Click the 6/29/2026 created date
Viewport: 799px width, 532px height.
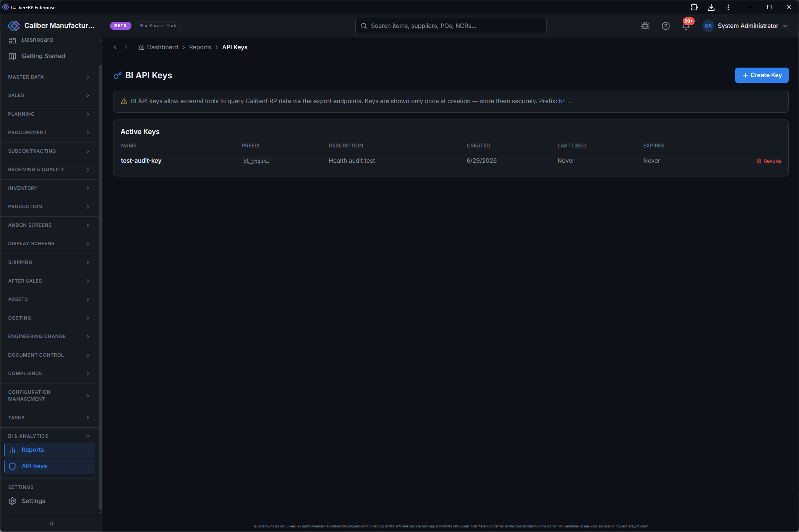click(x=481, y=161)
